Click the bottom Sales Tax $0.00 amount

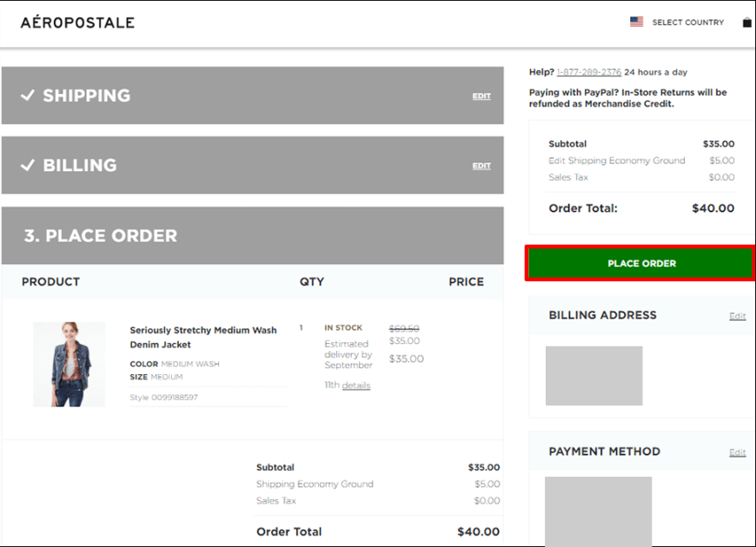pyautogui.click(x=487, y=501)
